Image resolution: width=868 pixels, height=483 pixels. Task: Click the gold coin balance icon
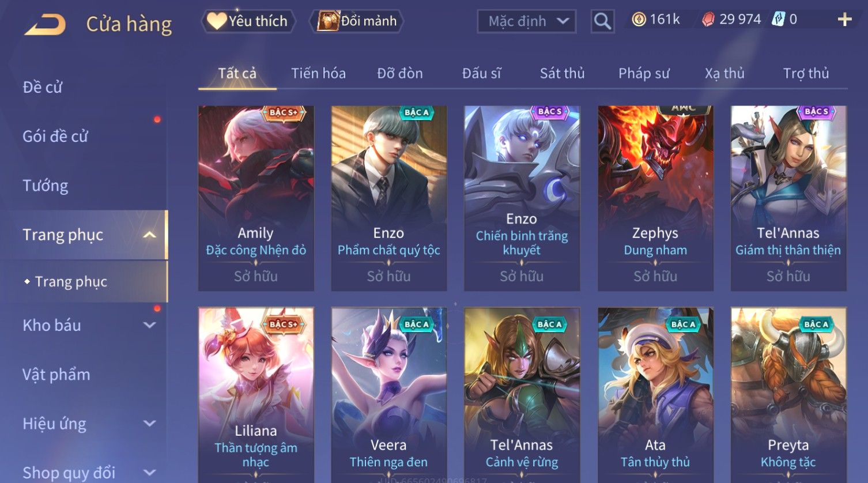pos(639,20)
